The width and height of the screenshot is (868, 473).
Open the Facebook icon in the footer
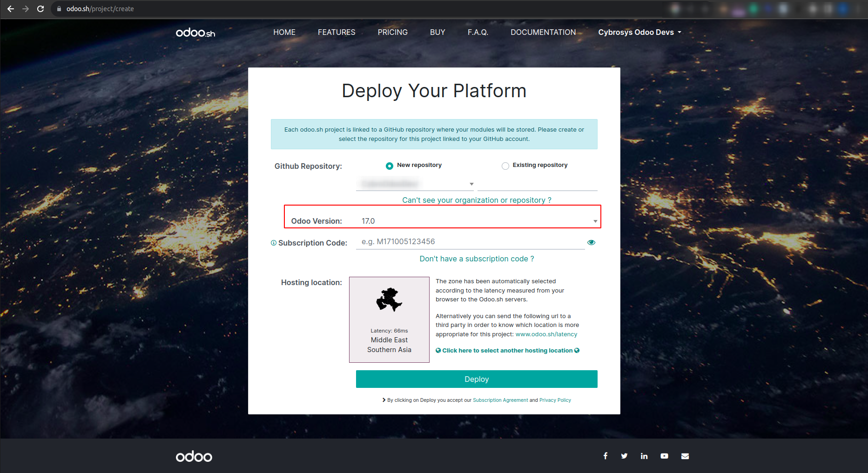pyautogui.click(x=606, y=456)
